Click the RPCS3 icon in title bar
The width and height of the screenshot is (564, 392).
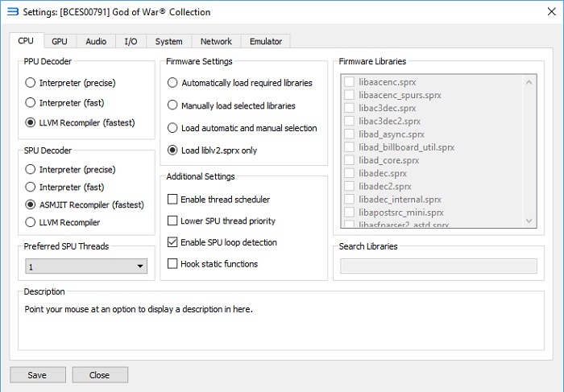pyautogui.click(x=12, y=12)
